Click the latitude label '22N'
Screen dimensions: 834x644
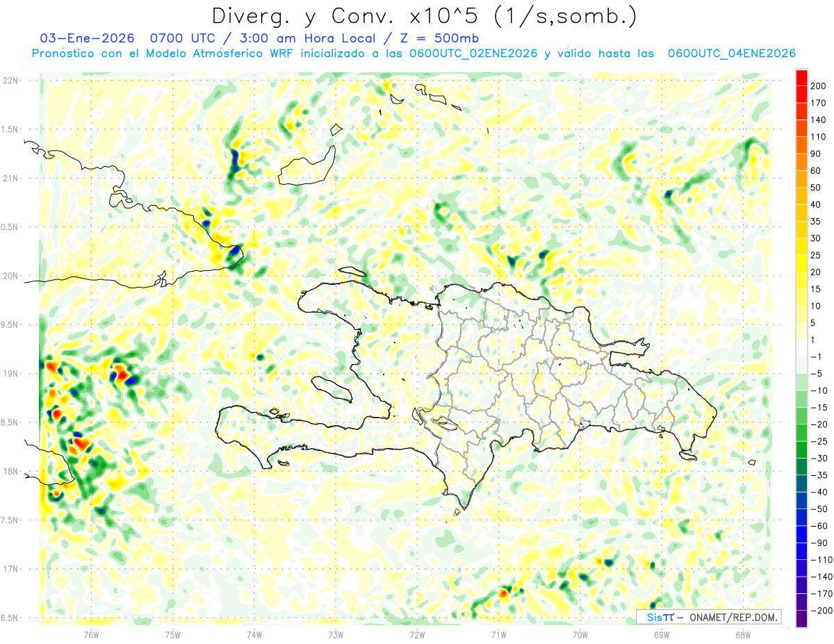click(x=10, y=81)
